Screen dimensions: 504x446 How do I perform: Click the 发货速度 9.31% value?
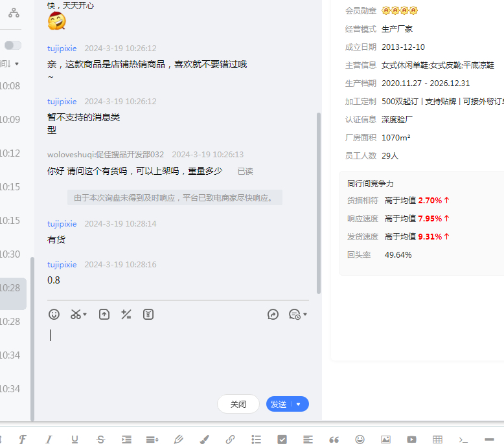tap(430, 237)
